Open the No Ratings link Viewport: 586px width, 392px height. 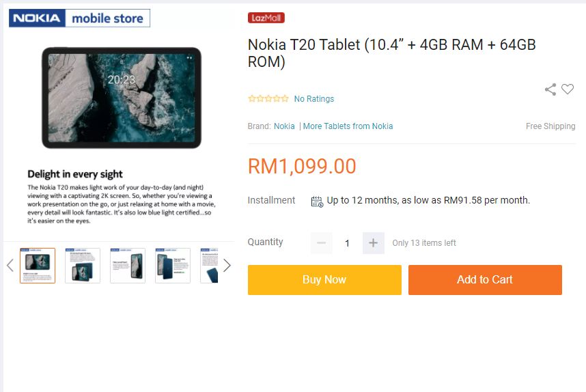(314, 98)
